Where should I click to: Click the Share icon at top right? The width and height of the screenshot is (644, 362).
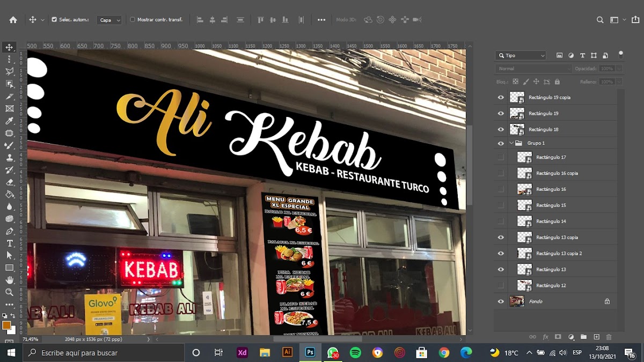[x=635, y=20]
